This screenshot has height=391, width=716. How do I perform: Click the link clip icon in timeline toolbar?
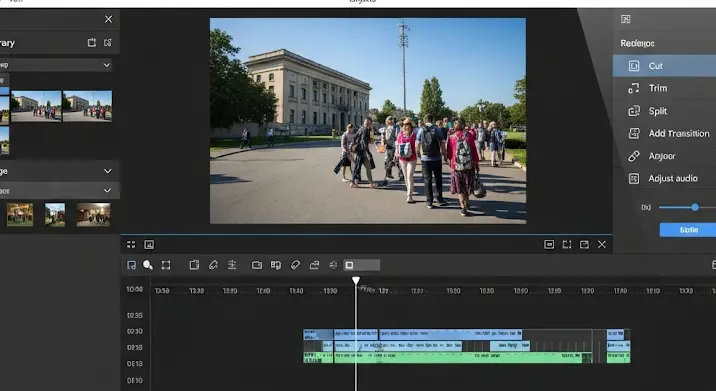295,265
